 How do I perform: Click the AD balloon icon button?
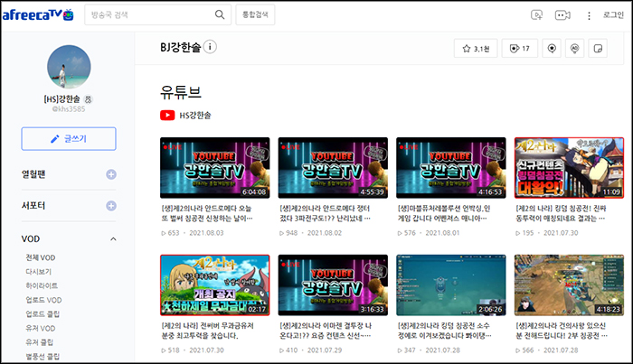coord(574,48)
